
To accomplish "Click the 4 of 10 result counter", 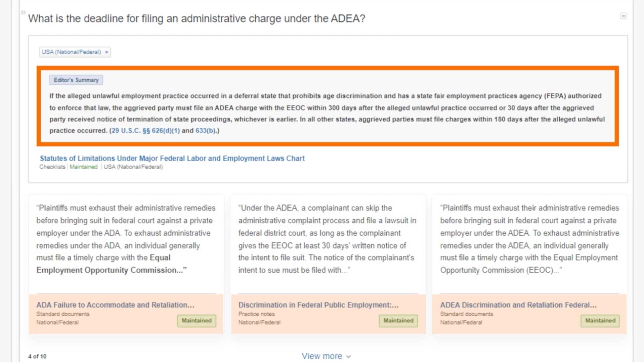I will pyautogui.click(x=37, y=356).
